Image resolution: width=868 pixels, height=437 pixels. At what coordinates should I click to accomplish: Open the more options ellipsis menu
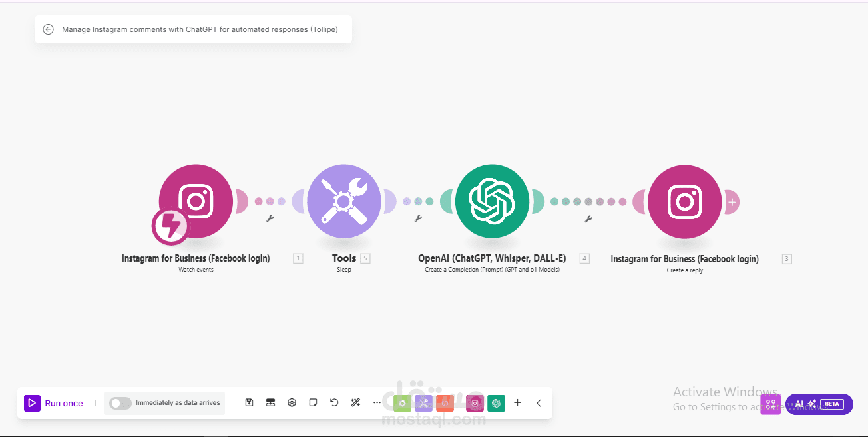pyautogui.click(x=377, y=403)
